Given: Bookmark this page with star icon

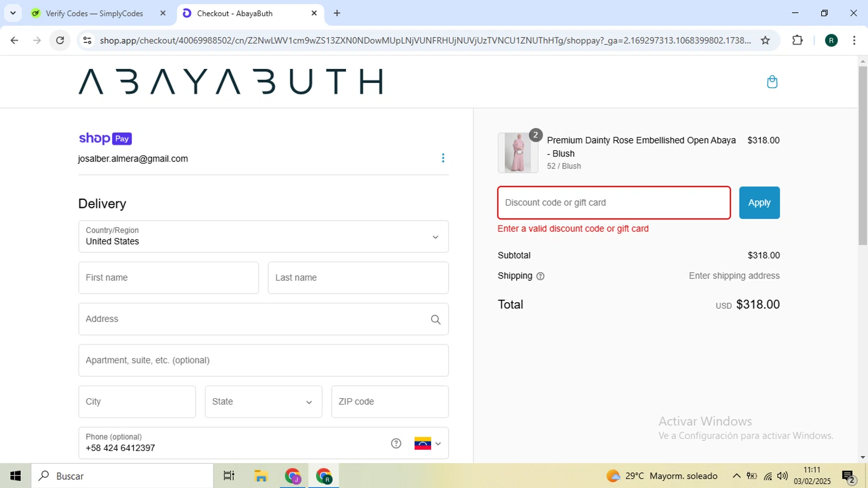Looking at the screenshot, I should (766, 41).
